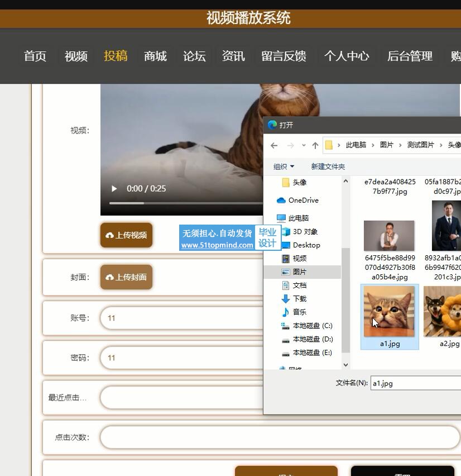
Task: Select 本地磁盘 (D:) in the sidebar
Action: [x=307, y=339]
